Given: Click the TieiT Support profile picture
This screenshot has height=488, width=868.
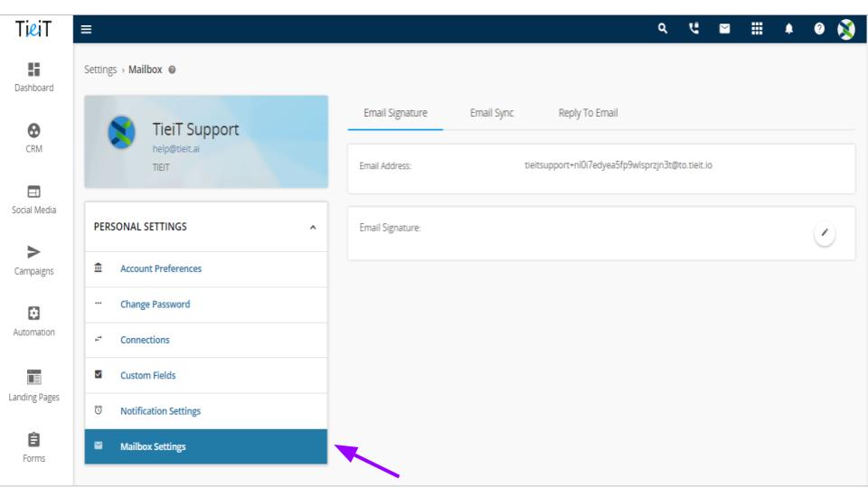Looking at the screenshot, I should (x=121, y=133).
